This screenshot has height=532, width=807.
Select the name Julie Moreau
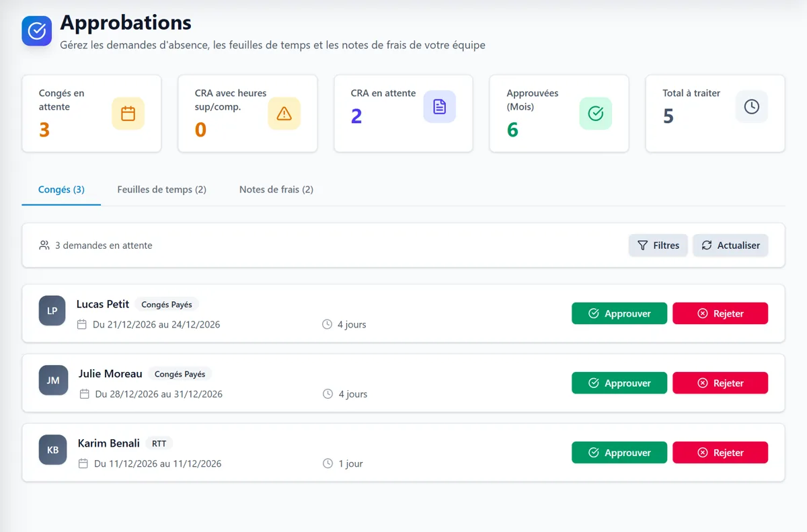coord(110,373)
